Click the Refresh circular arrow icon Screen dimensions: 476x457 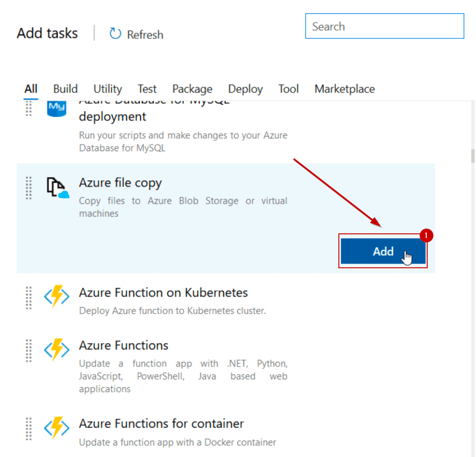[115, 34]
